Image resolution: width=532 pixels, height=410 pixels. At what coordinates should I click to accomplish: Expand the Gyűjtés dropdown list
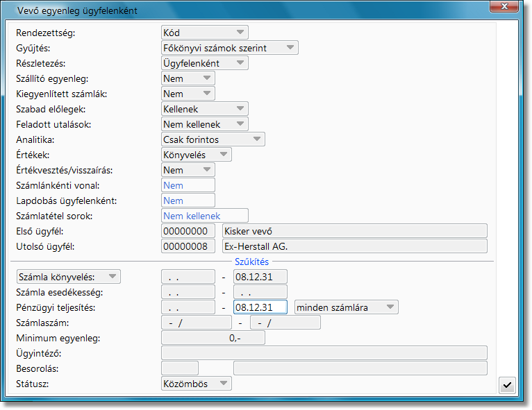tap(230, 48)
